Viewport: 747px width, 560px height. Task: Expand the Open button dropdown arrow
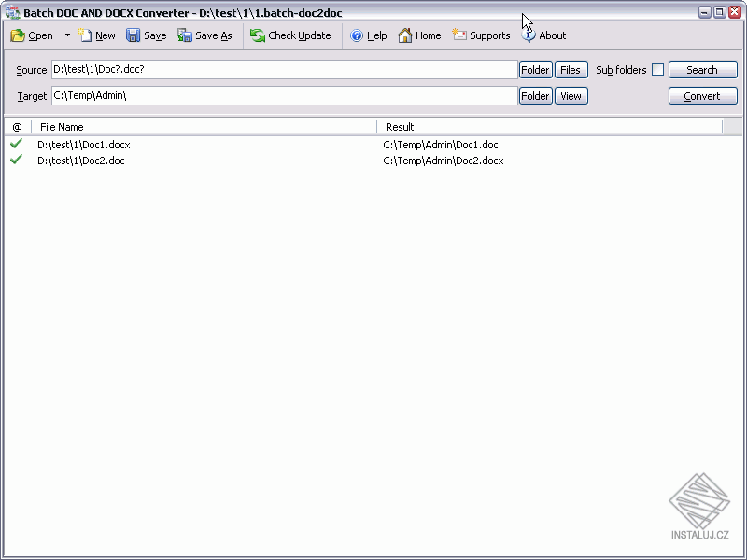(65, 35)
